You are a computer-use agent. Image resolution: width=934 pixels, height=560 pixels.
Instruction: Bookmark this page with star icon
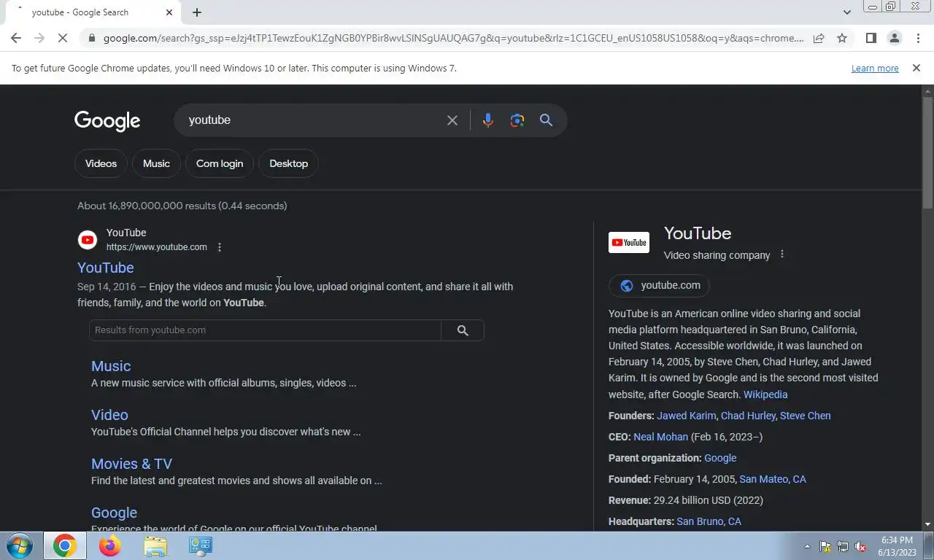pyautogui.click(x=842, y=38)
